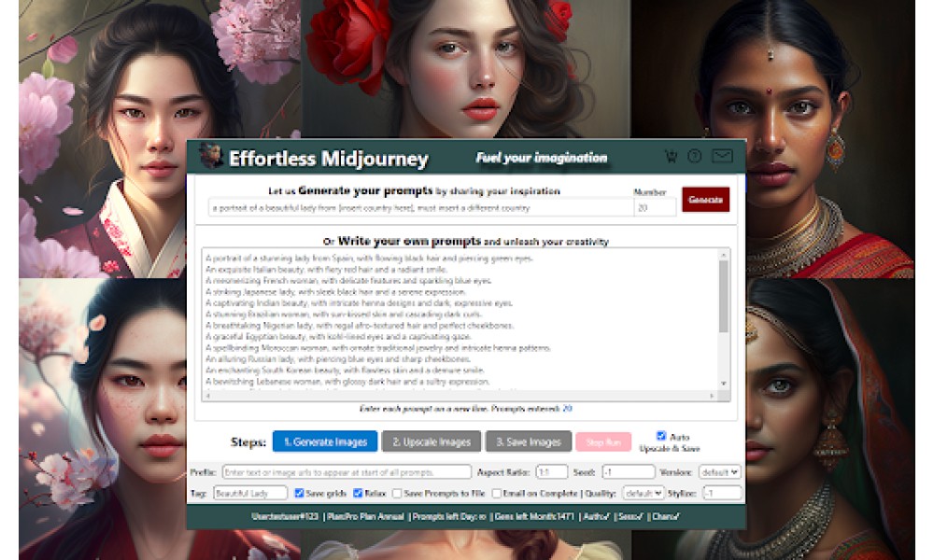Click the bewitching Lebanese woman prompt line

coord(347,382)
